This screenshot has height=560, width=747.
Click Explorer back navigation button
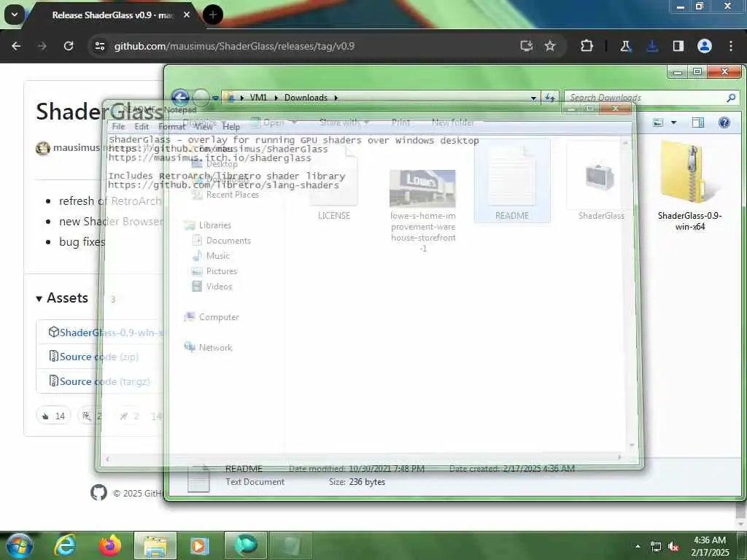tap(180, 98)
